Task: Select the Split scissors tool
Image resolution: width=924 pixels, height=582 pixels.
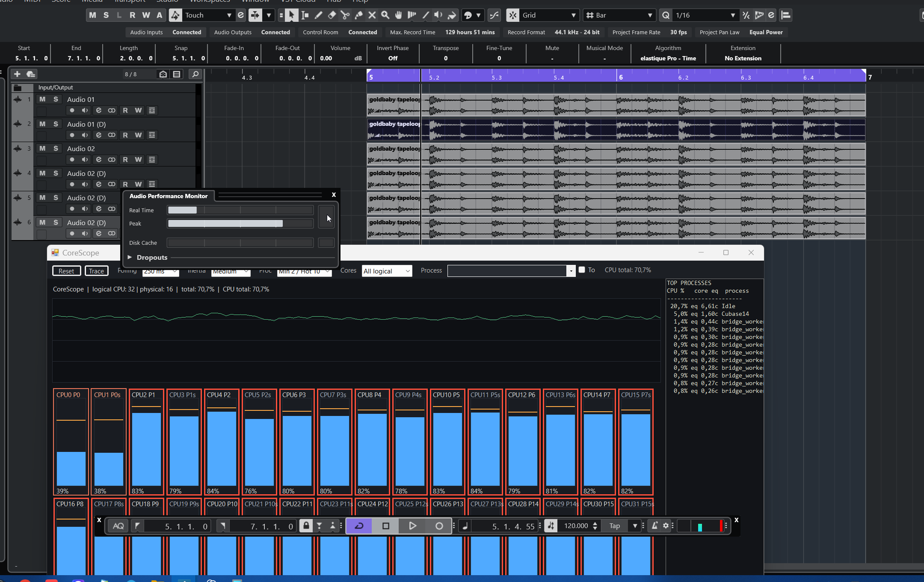Action: pyautogui.click(x=345, y=15)
